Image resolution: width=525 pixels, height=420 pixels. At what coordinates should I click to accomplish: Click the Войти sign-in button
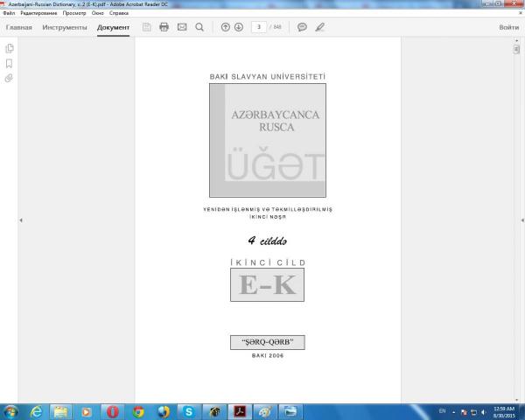click(x=508, y=27)
